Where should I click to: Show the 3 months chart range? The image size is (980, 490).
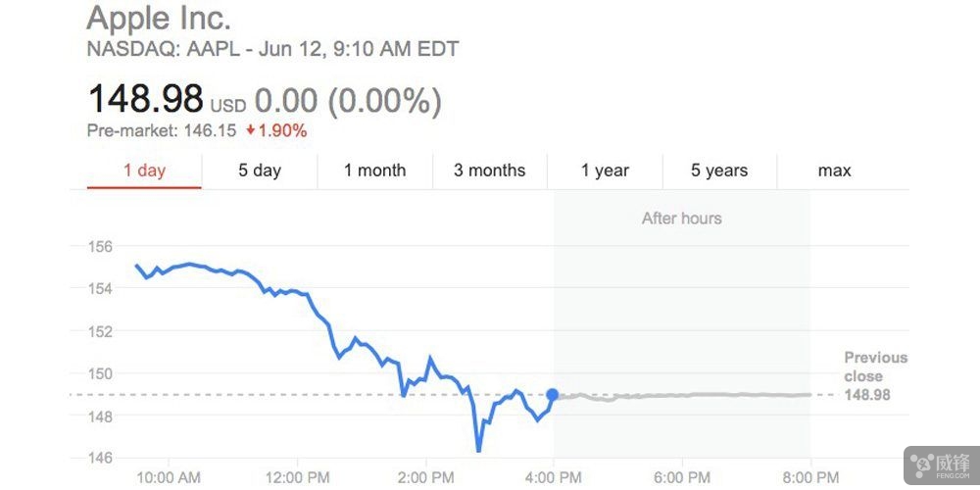(489, 171)
